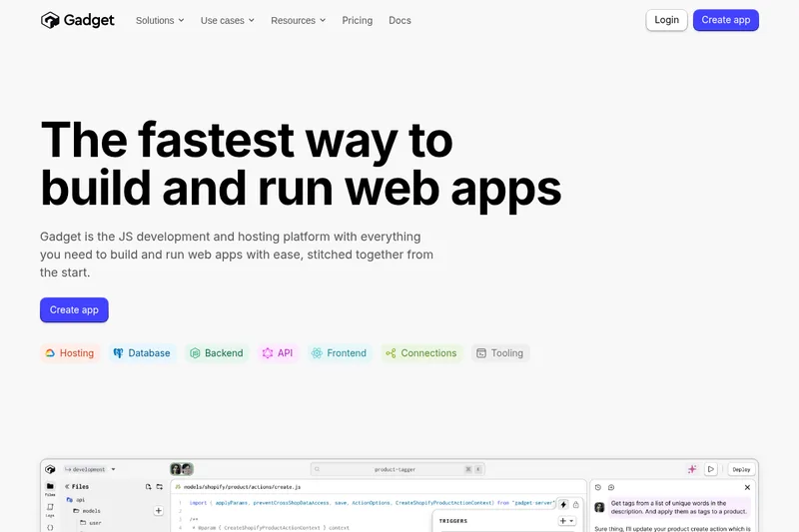Viewport: 799px width, 532px height.
Task: Open the Logs sidebar icon
Action: (x=50, y=510)
